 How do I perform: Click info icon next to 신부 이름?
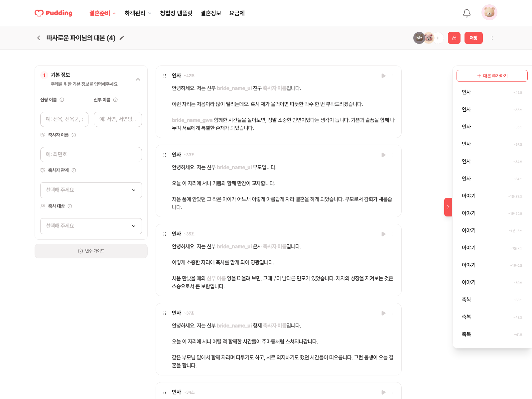tap(115, 100)
